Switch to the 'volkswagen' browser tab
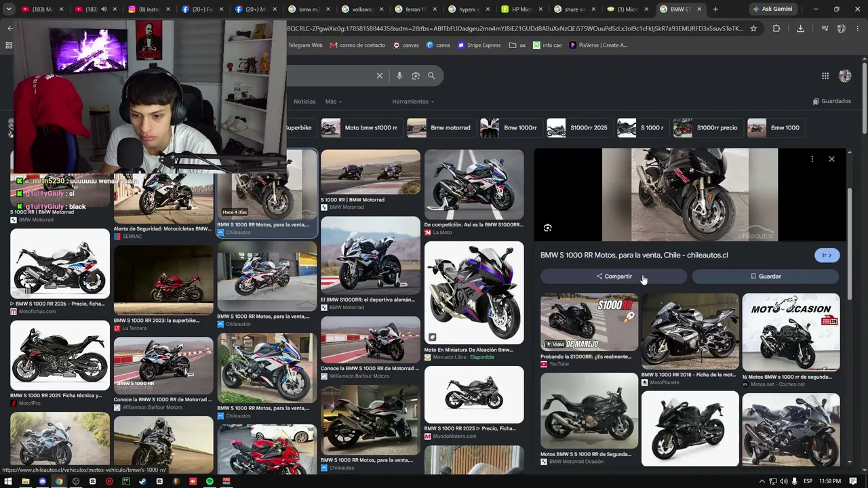The width and height of the screenshot is (868, 488). click(363, 9)
